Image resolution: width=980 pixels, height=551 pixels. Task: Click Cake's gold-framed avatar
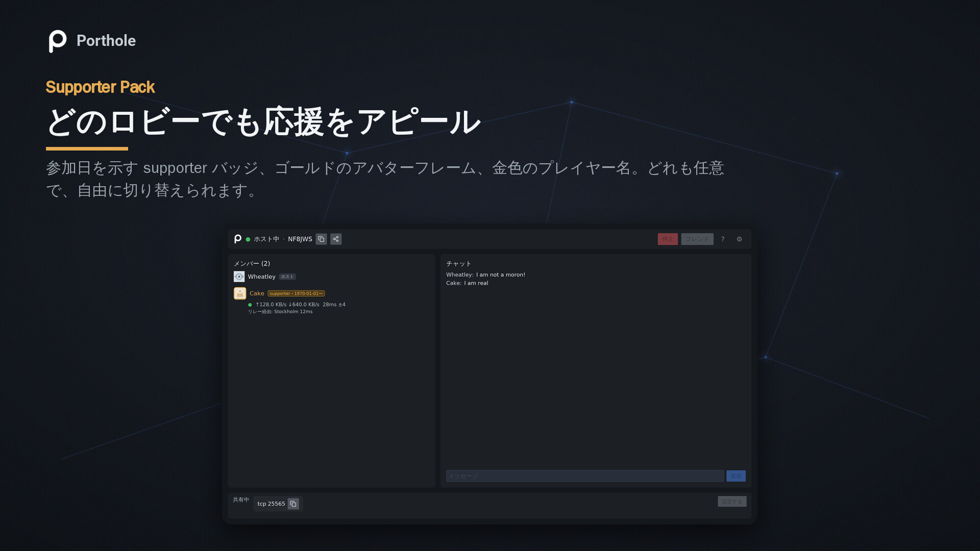point(240,293)
